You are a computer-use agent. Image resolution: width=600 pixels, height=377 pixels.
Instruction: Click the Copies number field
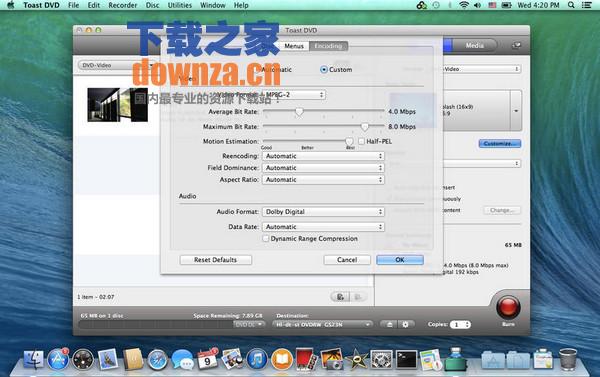[x=457, y=325]
